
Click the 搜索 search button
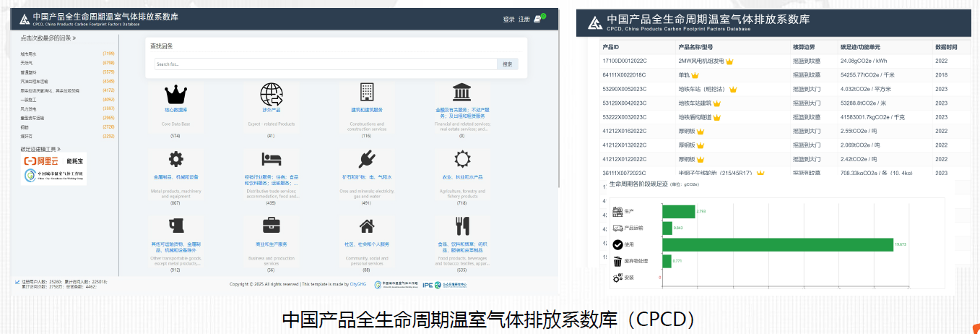508,64
